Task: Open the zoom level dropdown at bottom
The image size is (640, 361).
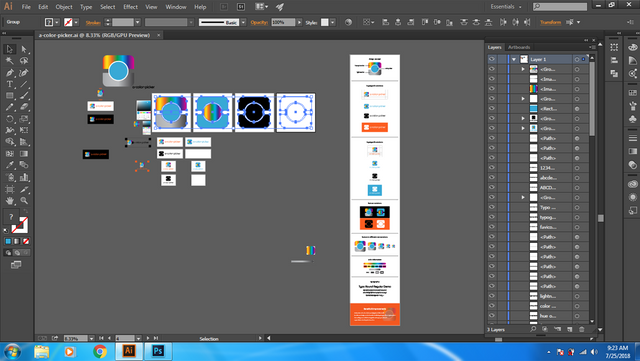Action: click(91, 338)
